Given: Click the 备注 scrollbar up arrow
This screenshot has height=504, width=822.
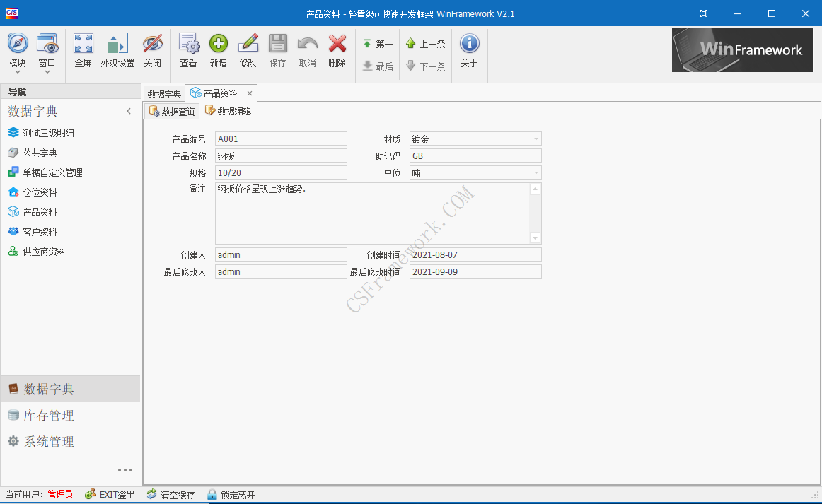Looking at the screenshot, I should click(535, 189).
